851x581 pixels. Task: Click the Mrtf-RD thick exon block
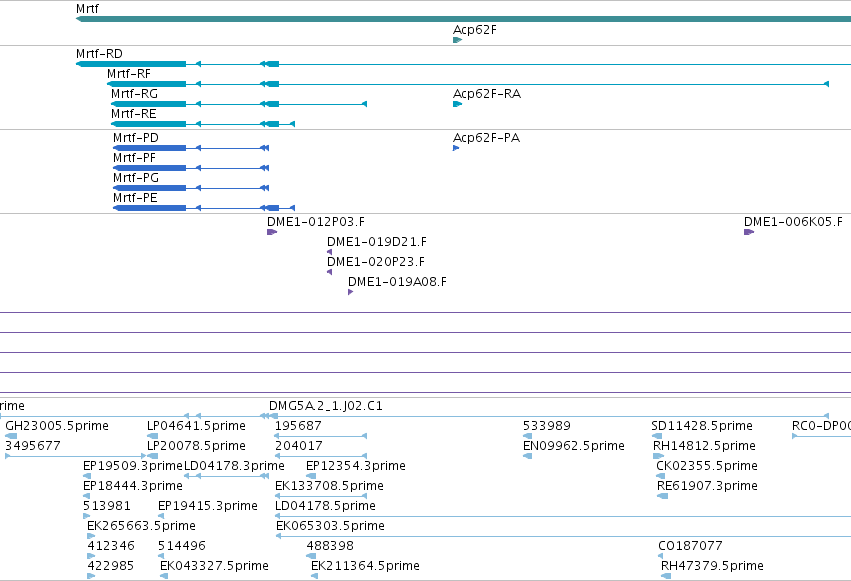pos(131,64)
